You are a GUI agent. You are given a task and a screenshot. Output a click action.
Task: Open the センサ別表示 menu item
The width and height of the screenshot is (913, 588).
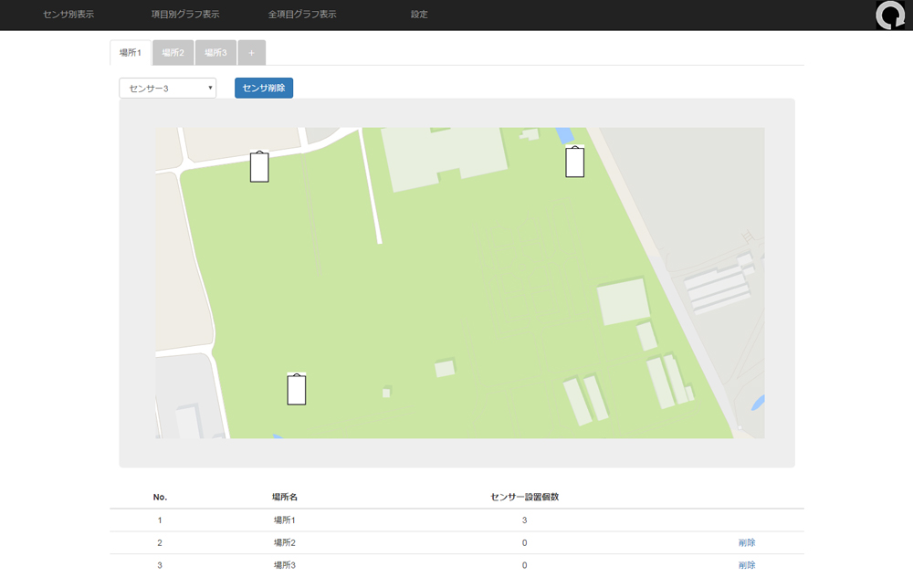68,15
